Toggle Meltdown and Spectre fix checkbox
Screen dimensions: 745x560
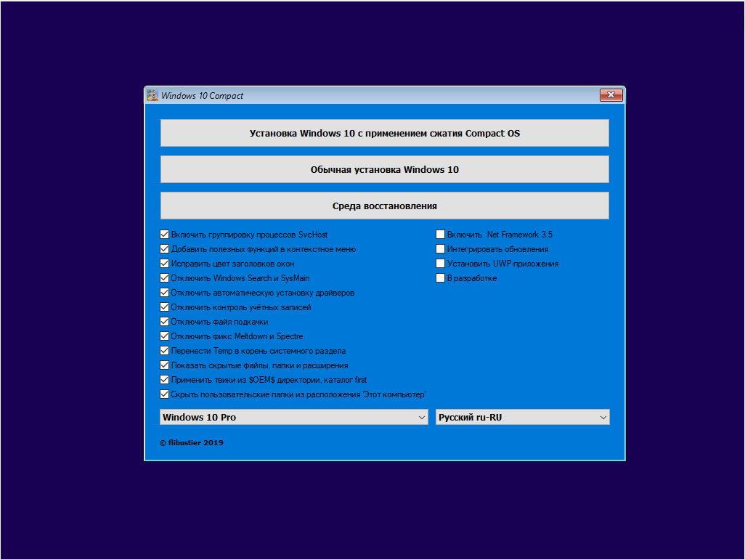pos(164,336)
